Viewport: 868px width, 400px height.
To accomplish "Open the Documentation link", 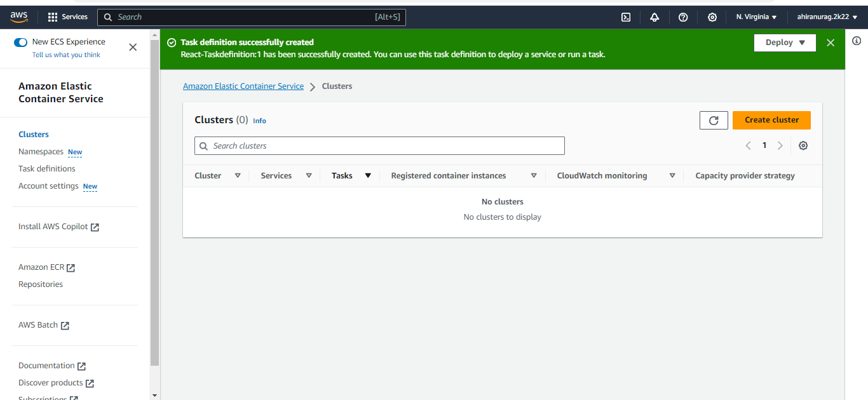I will point(46,366).
